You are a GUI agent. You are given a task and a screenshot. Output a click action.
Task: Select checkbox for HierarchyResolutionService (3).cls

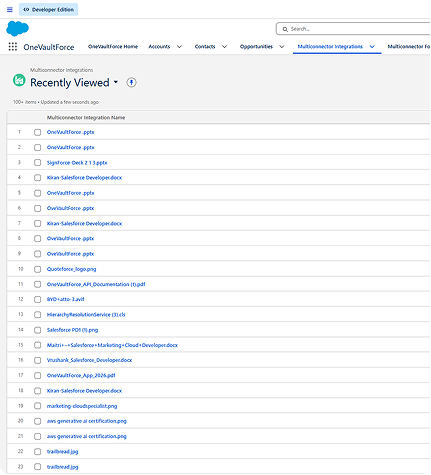[37, 315]
